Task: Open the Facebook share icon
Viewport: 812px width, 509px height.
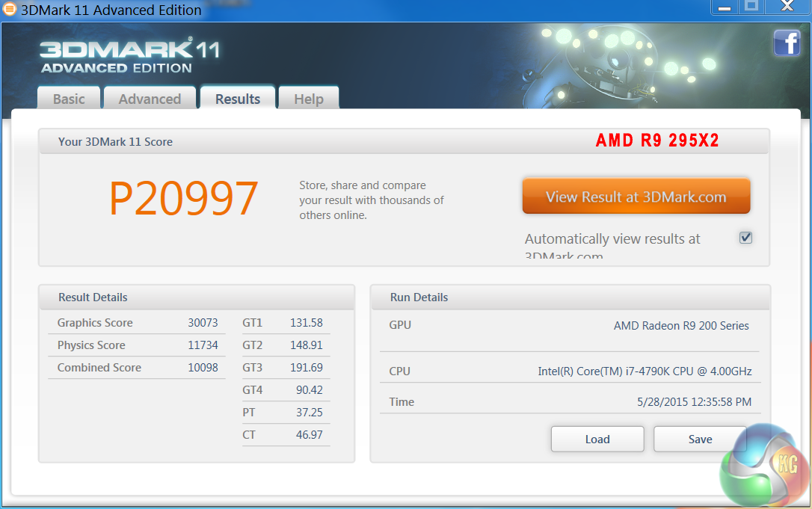Action: pyautogui.click(x=787, y=43)
